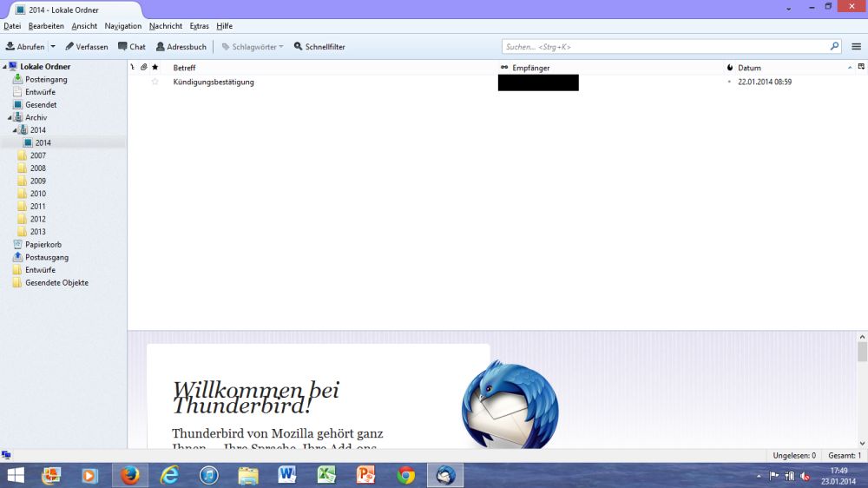This screenshot has width=868, height=488.
Task: Open File Explorer from the taskbar
Action: (248, 475)
